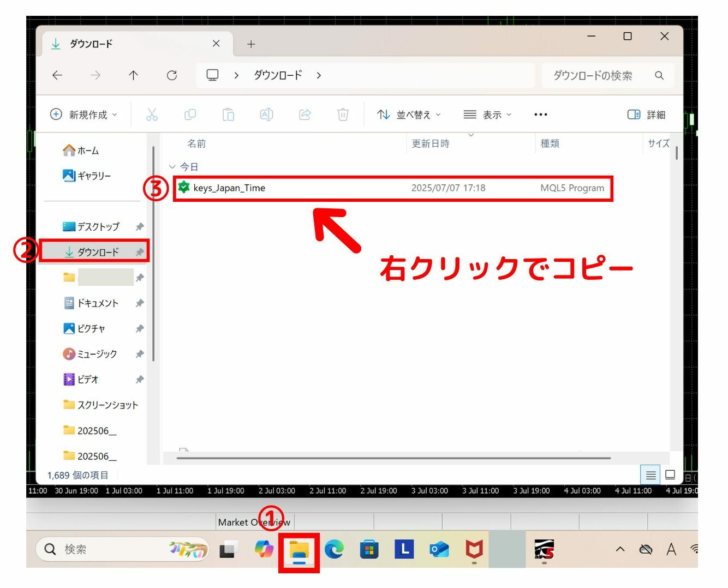
Task: Switch to compact list view mode
Action: click(651, 475)
